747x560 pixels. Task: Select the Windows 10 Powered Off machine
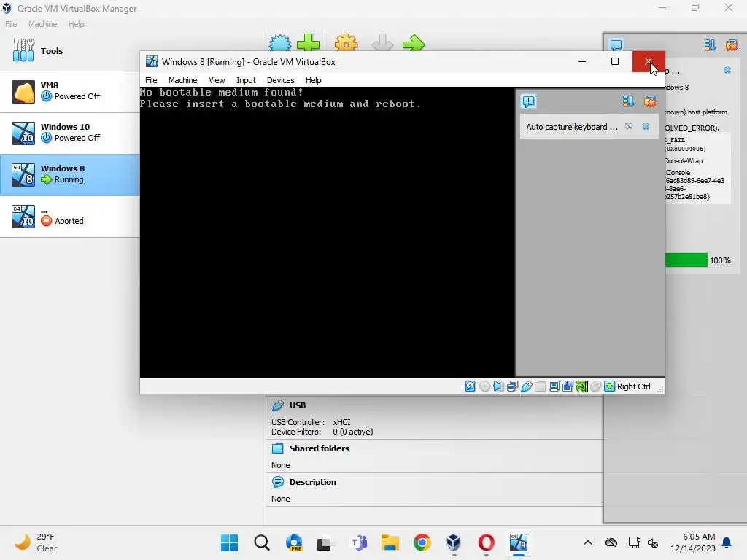pyautogui.click(x=69, y=133)
